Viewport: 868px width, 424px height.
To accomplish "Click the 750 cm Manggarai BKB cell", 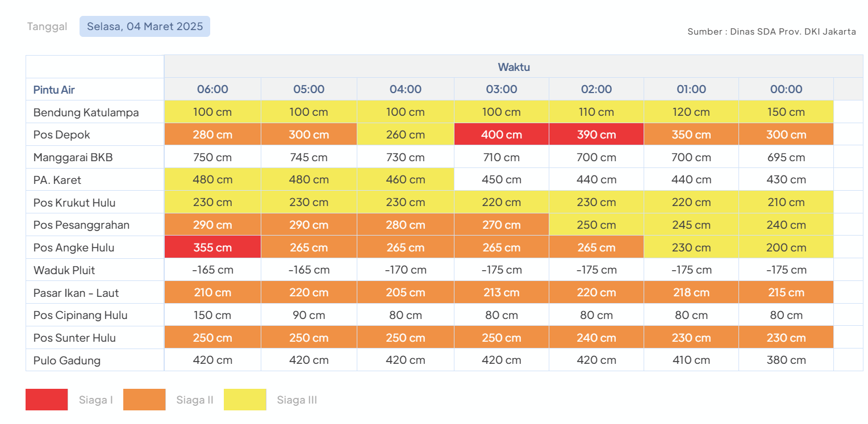I will tap(212, 157).
